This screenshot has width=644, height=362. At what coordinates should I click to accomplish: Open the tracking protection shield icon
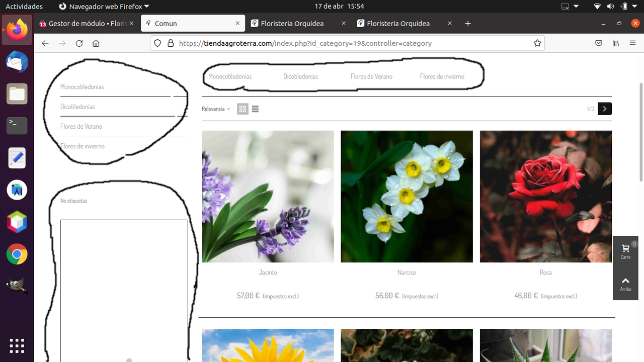157,43
